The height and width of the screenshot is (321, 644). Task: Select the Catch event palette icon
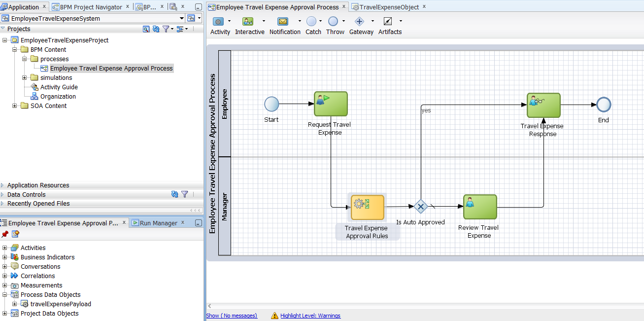point(311,21)
